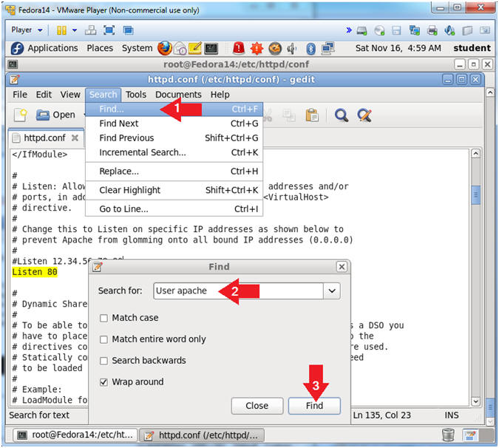Close the httpd.conf document tab

(75, 138)
